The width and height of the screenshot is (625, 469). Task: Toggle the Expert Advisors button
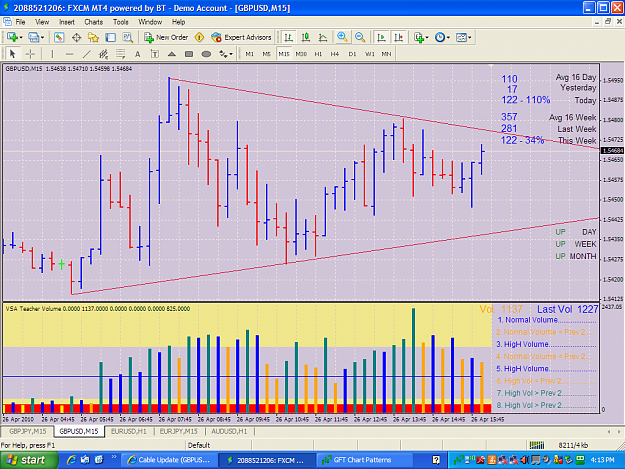(241, 37)
